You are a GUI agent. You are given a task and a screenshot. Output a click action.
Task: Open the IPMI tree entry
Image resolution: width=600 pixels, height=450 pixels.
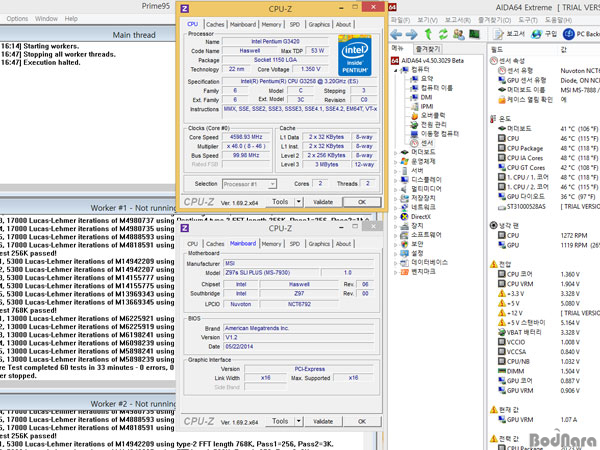point(427,106)
